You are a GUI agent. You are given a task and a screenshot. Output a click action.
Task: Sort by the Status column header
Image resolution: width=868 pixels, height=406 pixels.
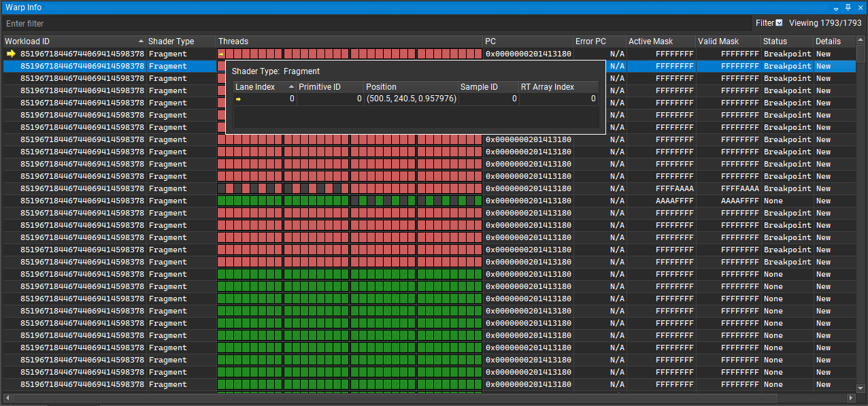pos(775,41)
